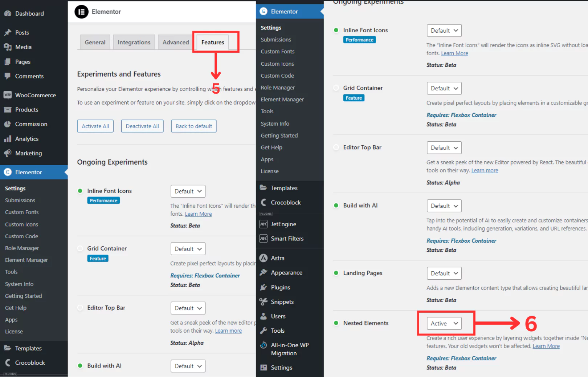This screenshot has width=588, height=377.
Task: Click the Crocoblock icon in left sidebar
Action: tap(8, 362)
